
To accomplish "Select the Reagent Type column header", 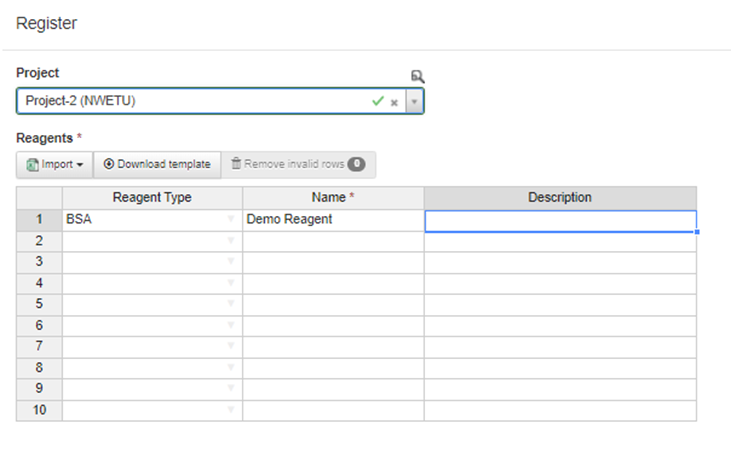I will [x=152, y=198].
